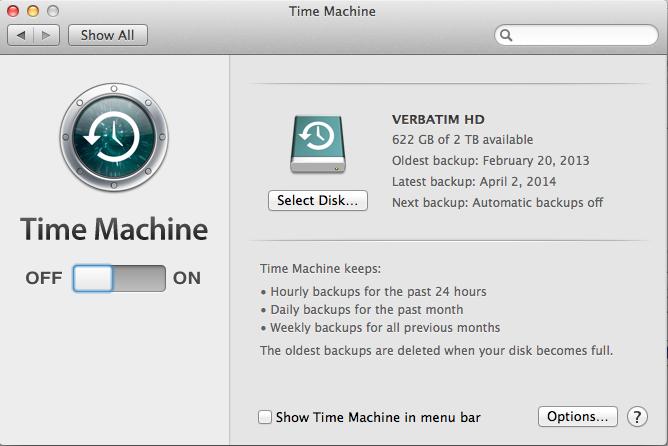Screen dimensions: 668x446
Task: Click 'Hourly backups for the past 24 hours'
Action: [x=378, y=292]
